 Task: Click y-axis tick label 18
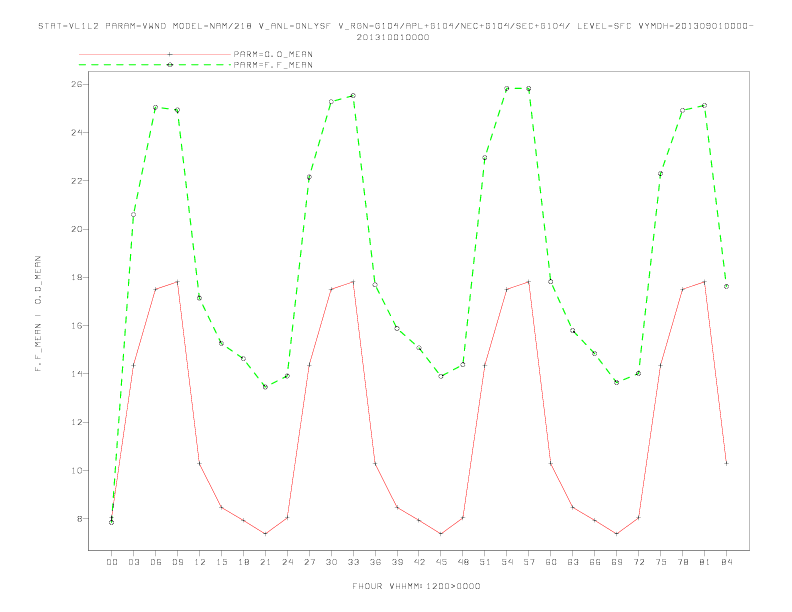click(77, 277)
